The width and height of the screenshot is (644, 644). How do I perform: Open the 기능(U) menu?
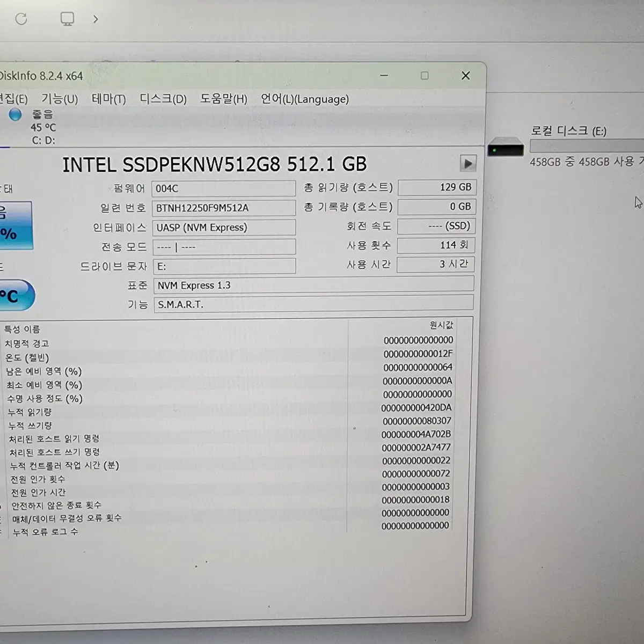pos(60,99)
